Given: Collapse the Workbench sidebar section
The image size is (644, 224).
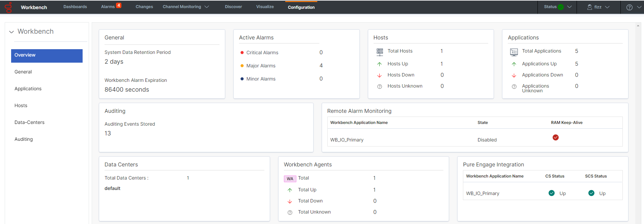Looking at the screenshot, I should coord(11,32).
